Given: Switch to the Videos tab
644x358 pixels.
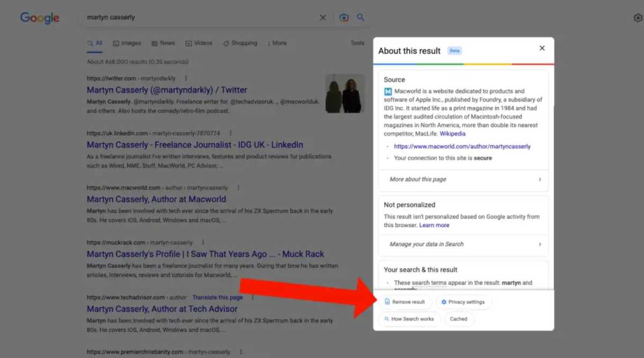Looking at the screenshot, I should coord(199,43).
